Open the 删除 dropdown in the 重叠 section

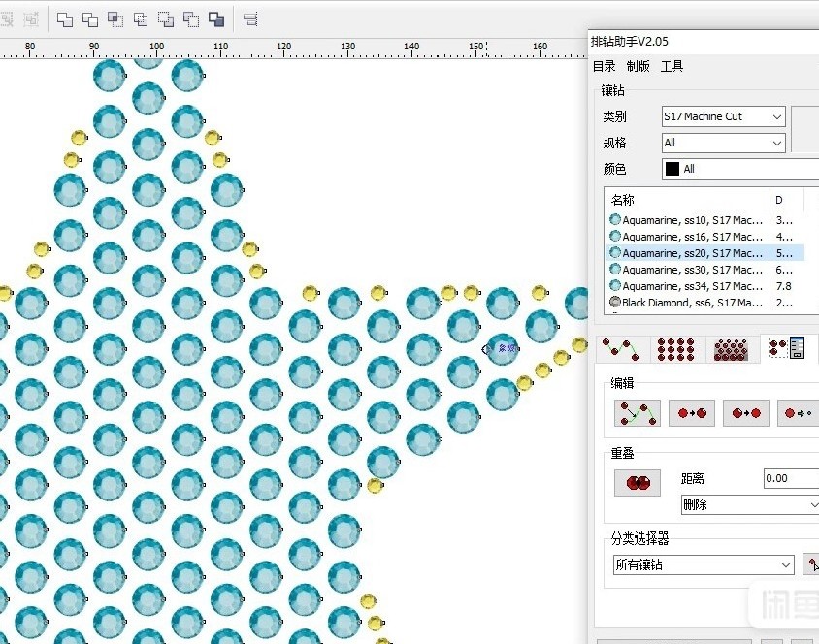tap(749, 505)
